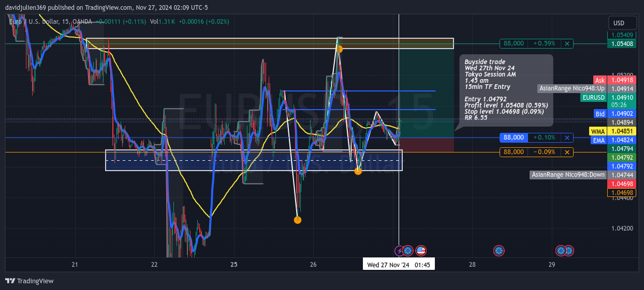Image resolution: width=644 pixels, height=290 pixels.
Task: Click the yellow 1.04851 WMA price tag
Action: click(x=622, y=131)
